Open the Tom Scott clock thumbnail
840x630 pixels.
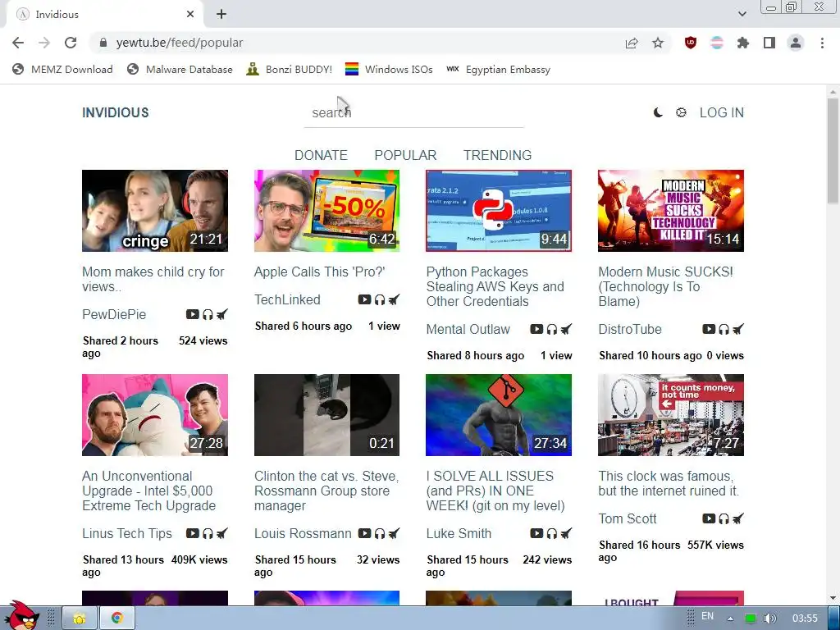tap(671, 415)
